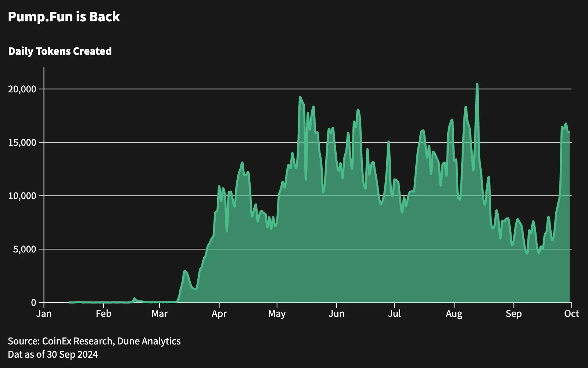Click the Jul x-axis label
Viewport: 588px width, 368px height.
point(394,314)
